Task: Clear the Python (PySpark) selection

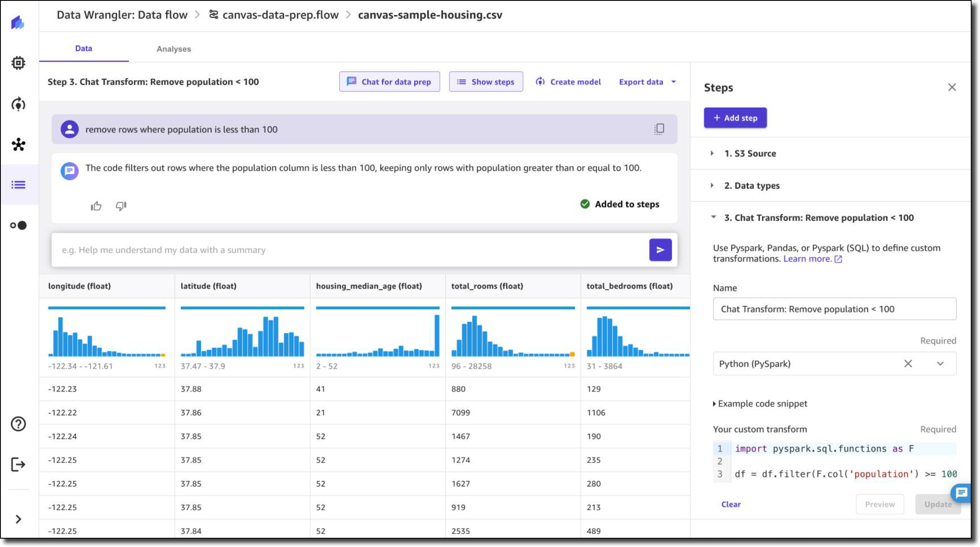Action: click(908, 363)
